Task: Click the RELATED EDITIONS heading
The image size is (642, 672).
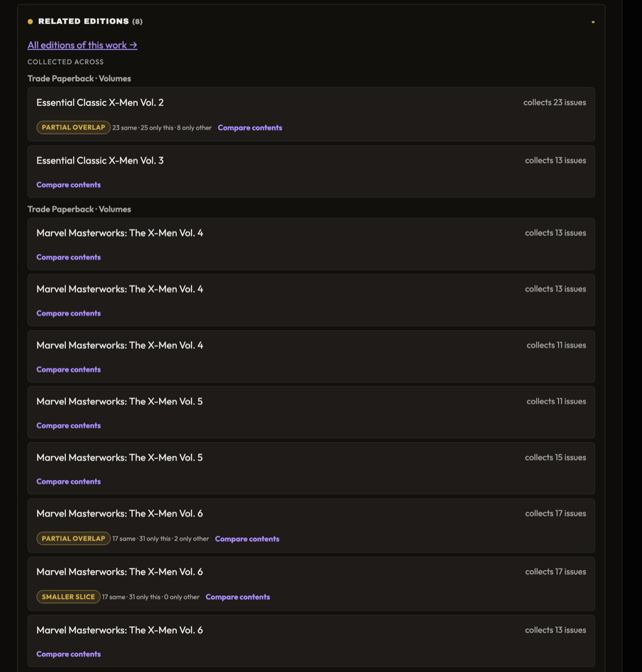Action: coord(83,21)
